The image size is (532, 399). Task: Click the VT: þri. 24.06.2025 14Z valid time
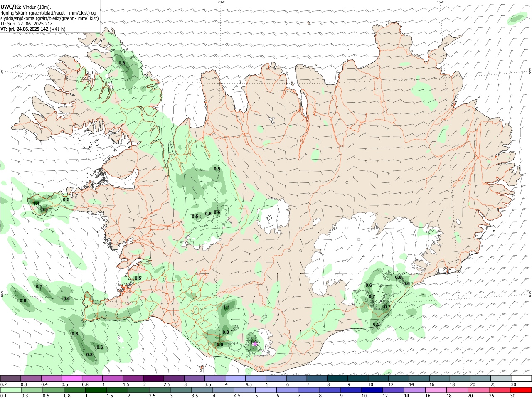pos(24,29)
